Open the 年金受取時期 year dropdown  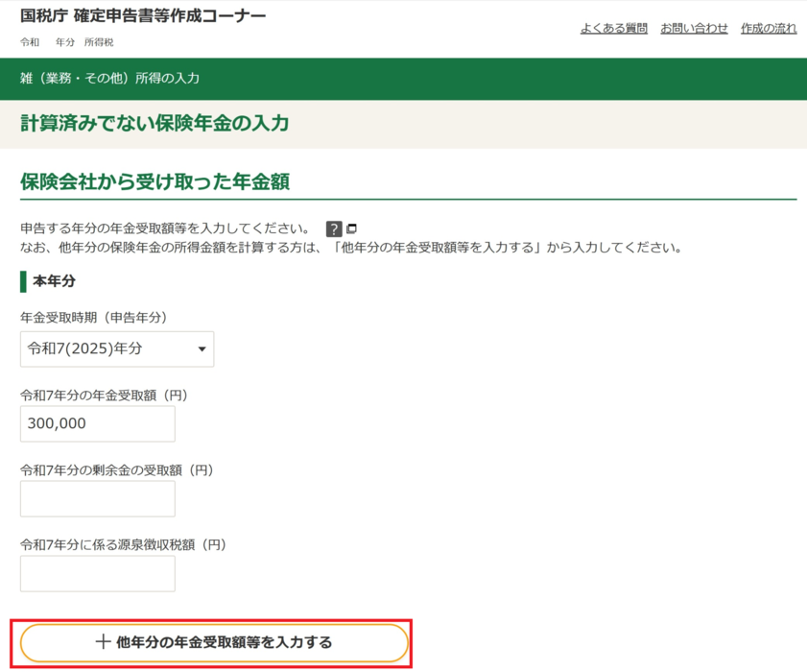[x=116, y=349]
